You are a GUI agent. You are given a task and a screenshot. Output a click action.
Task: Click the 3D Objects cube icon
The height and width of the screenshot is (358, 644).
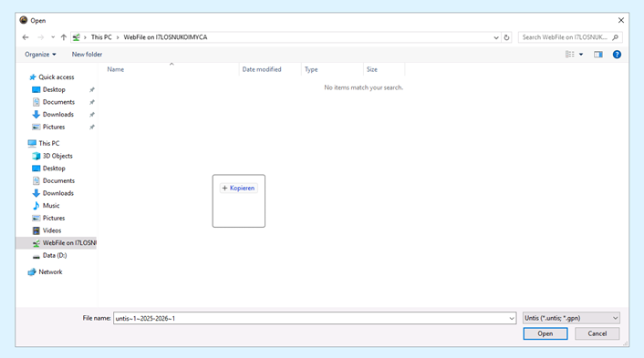(x=36, y=156)
